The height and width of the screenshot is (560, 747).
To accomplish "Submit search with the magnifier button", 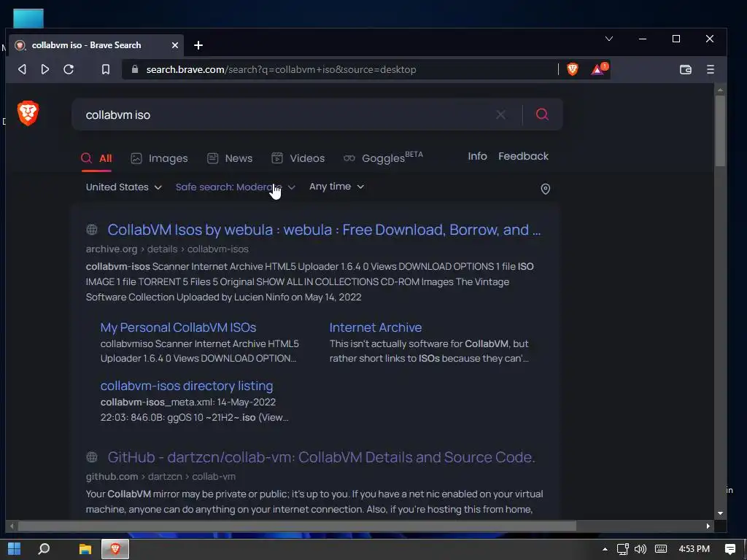I will [x=542, y=114].
